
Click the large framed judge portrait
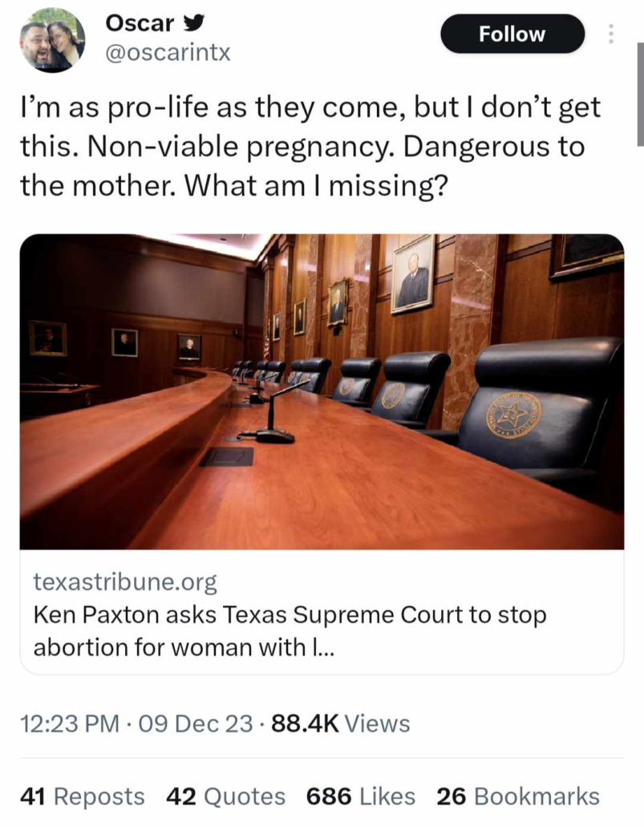413,273
